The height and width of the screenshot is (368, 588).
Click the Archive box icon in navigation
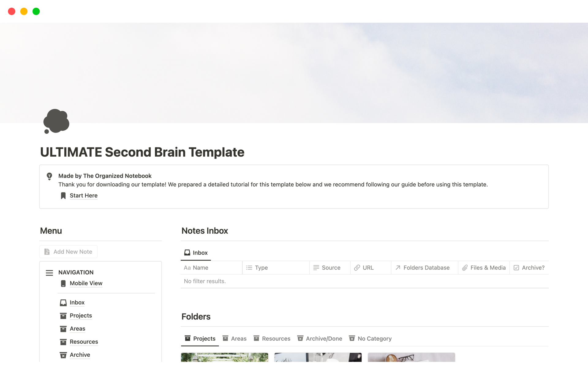pos(63,355)
